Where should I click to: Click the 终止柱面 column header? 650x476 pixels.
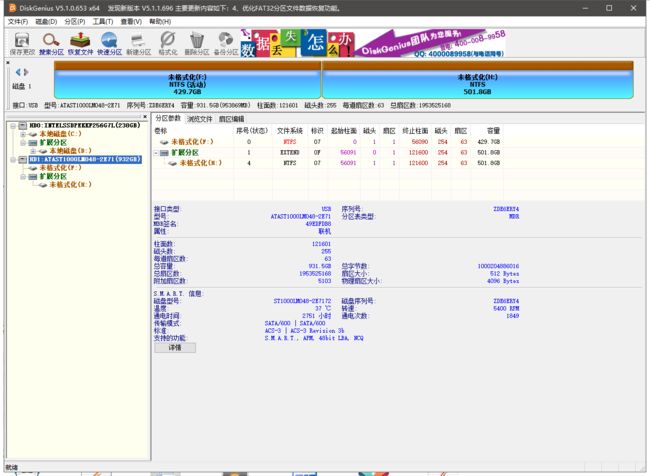(x=415, y=131)
